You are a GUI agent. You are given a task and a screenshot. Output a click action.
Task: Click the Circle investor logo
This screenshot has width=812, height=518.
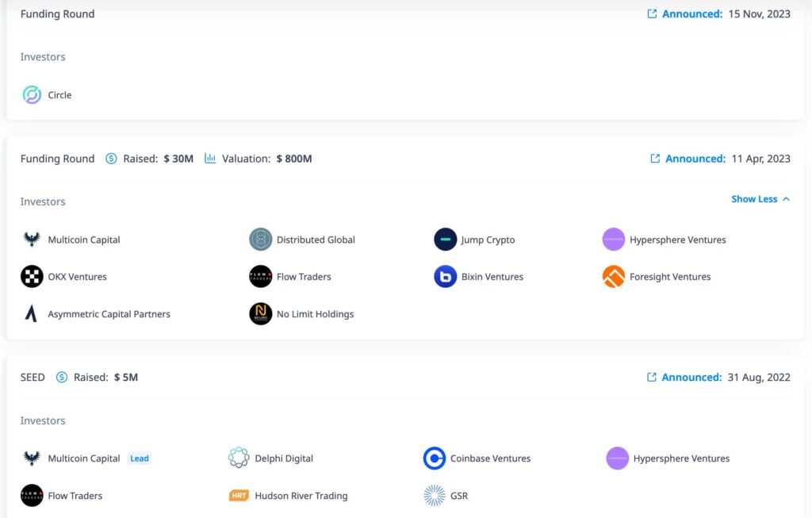32,94
